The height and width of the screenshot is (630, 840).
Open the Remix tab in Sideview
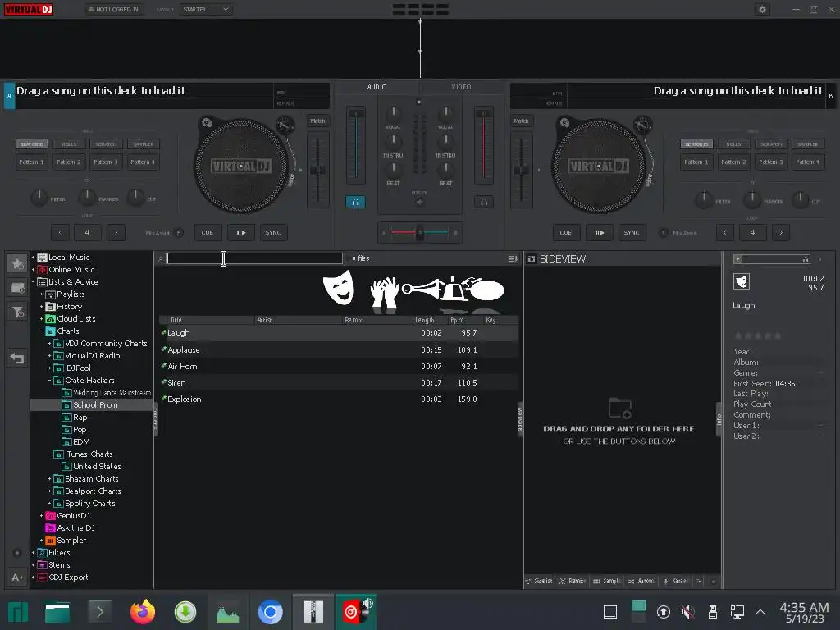572,582
